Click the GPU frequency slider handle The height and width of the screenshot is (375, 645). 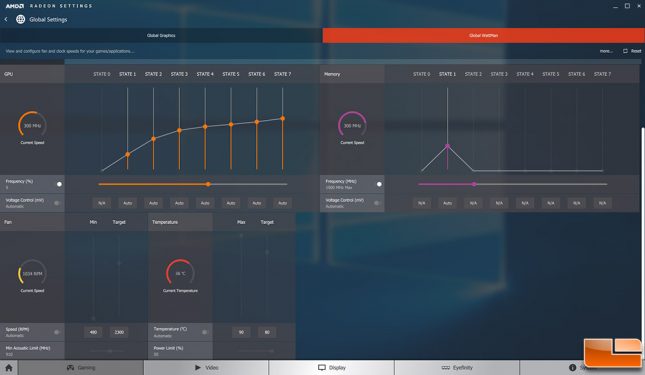point(209,184)
